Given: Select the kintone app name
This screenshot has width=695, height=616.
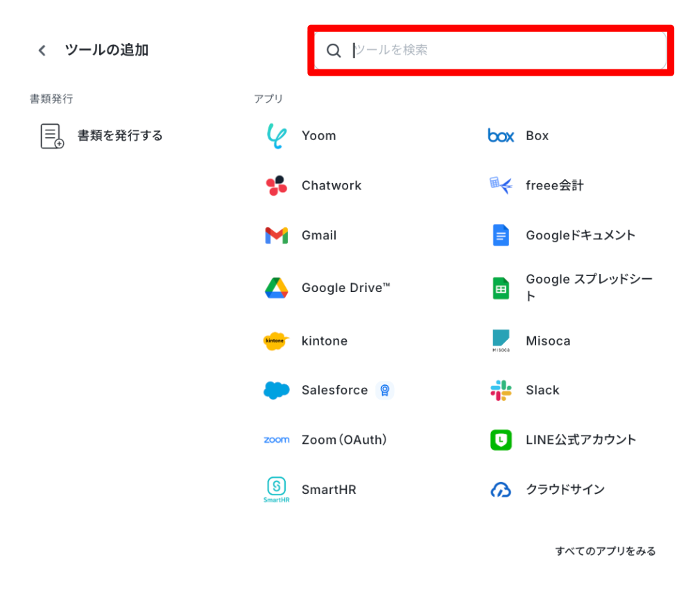Looking at the screenshot, I should tap(325, 341).
